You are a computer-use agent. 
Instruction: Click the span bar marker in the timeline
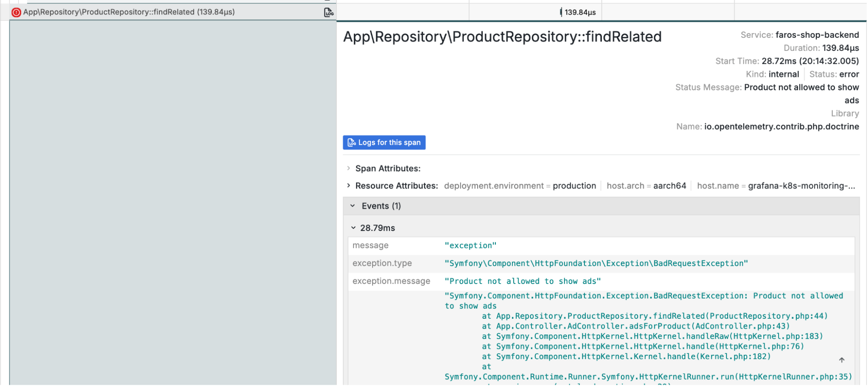(x=561, y=12)
